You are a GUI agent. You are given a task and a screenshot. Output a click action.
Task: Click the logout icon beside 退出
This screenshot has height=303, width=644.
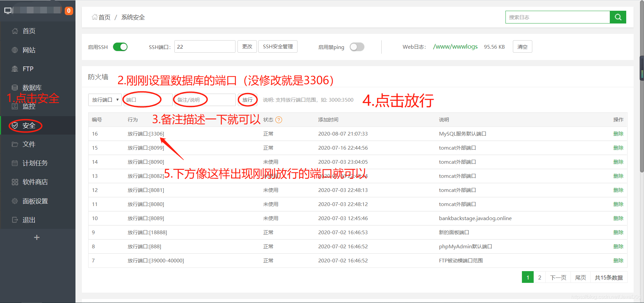15,220
